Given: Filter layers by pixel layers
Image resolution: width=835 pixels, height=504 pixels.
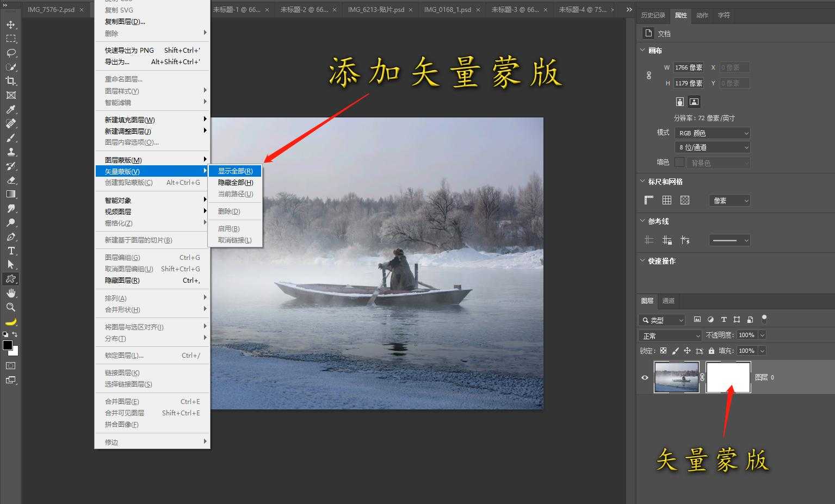Looking at the screenshot, I should pyautogui.click(x=697, y=320).
